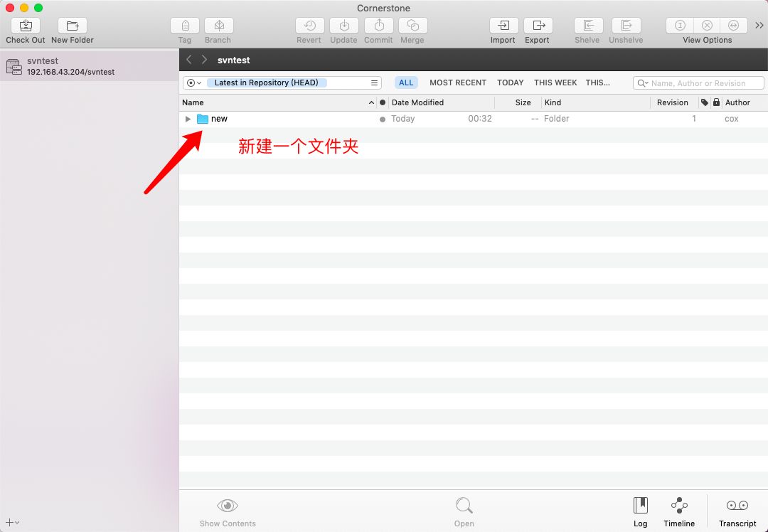Click the Unshelve toolbar icon
Screen dimensions: 768x532
pyautogui.click(x=626, y=26)
